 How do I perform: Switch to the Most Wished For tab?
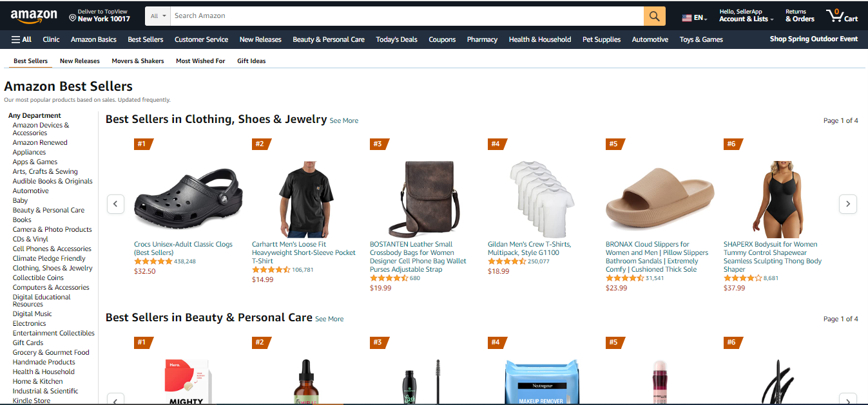pos(200,61)
